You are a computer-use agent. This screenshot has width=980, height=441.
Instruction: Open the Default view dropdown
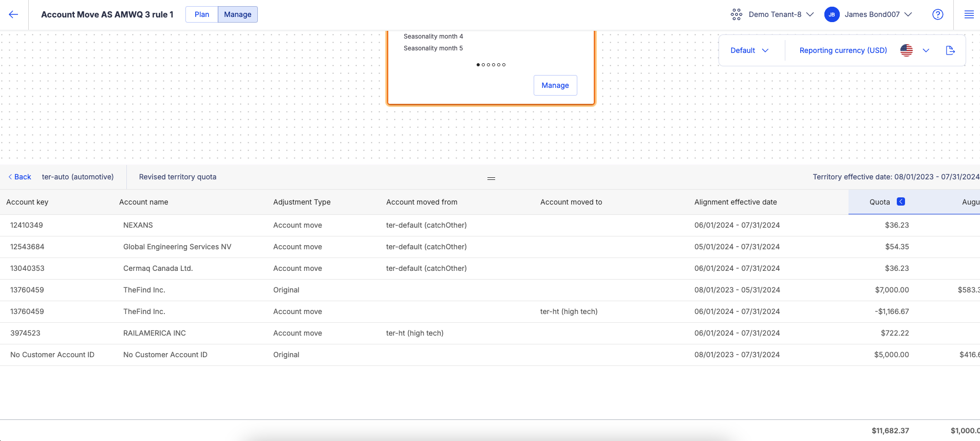(x=749, y=50)
